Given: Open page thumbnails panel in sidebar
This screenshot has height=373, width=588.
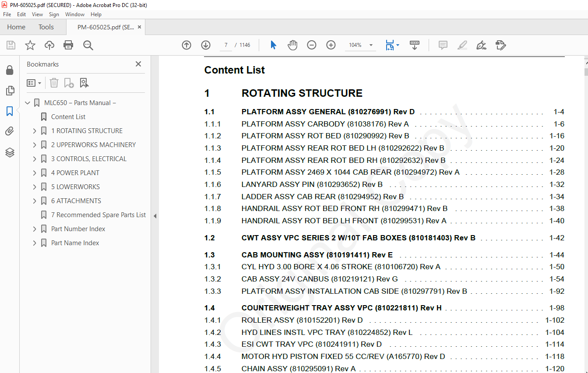Looking at the screenshot, I should click(x=10, y=91).
